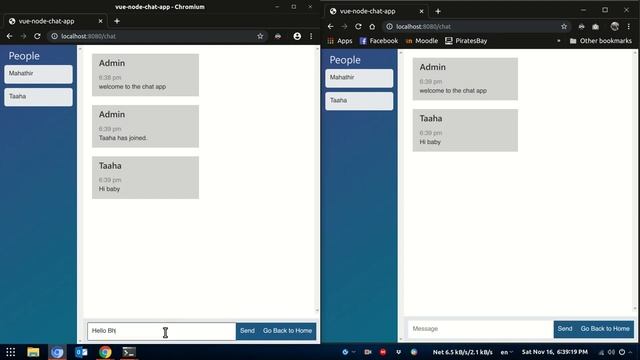The width and height of the screenshot is (640, 360).
Task: Click volume icon in system tray
Action: (x=611, y=352)
